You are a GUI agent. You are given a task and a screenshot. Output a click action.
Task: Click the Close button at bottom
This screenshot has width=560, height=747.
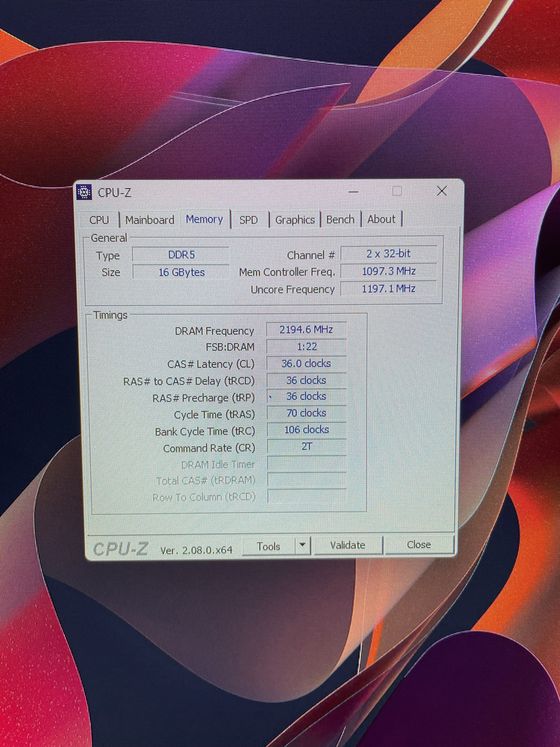[419, 545]
